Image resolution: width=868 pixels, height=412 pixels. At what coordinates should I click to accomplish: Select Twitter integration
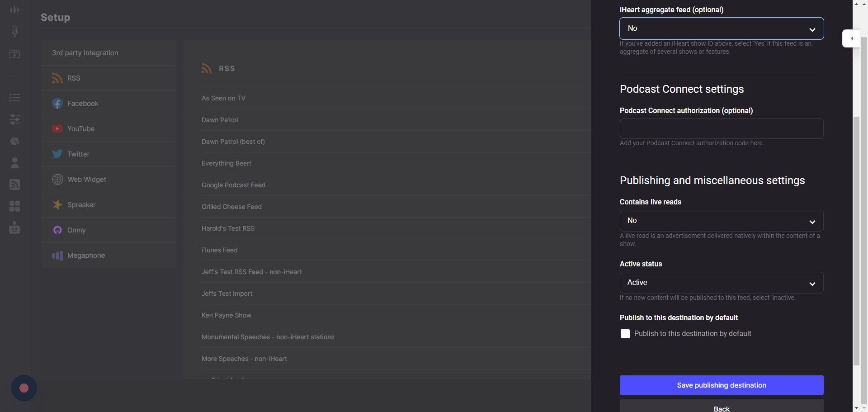[108, 154]
